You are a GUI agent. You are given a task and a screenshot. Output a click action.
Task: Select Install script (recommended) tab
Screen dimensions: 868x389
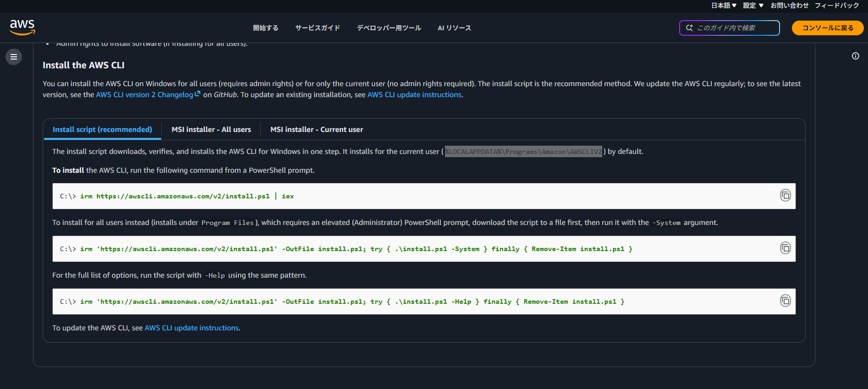(x=102, y=130)
